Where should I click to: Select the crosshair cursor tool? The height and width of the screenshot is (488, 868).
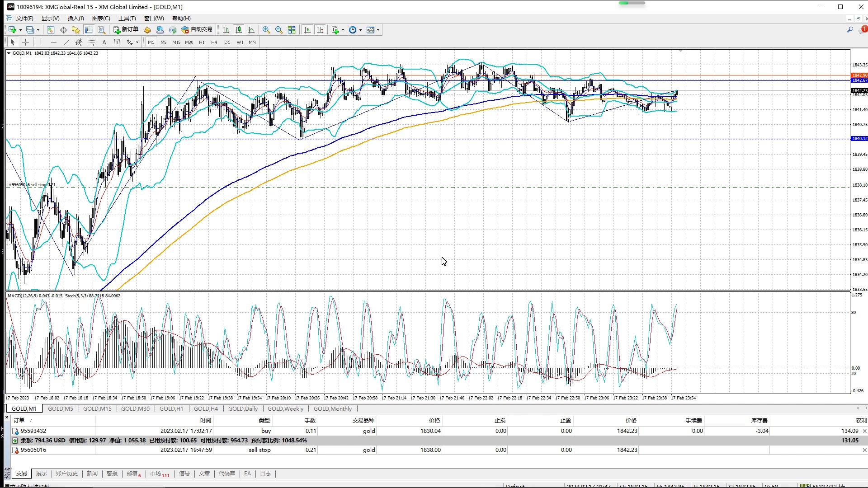pos(26,42)
